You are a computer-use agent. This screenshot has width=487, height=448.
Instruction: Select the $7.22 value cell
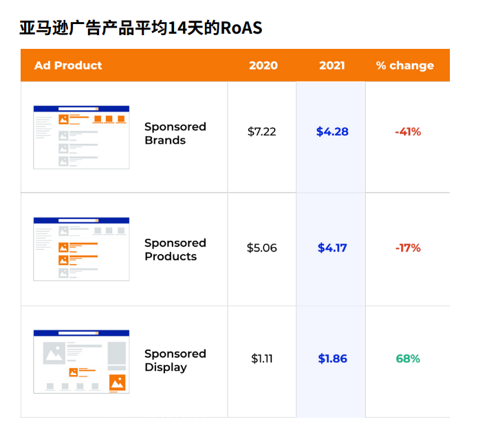261,131
